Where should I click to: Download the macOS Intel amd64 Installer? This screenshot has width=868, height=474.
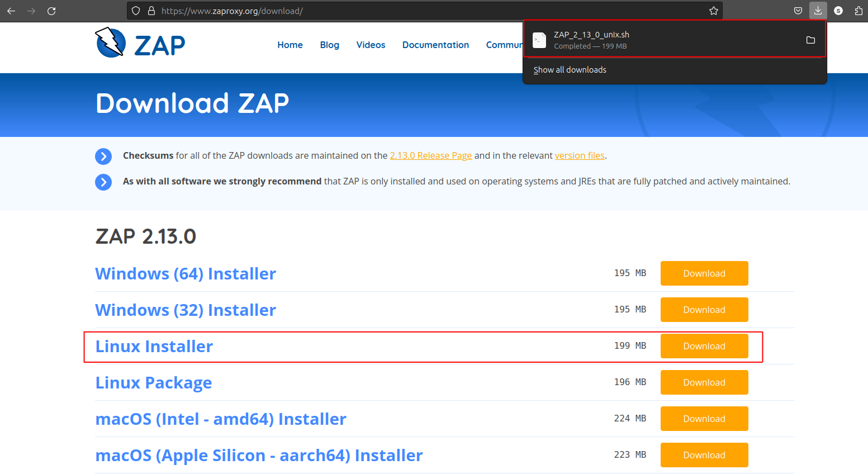pos(704,419)
